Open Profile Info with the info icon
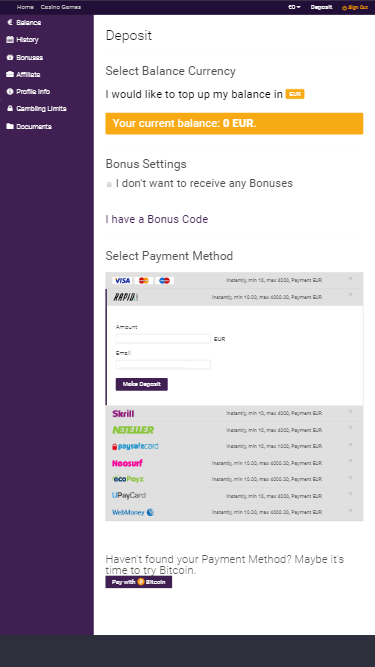The image size is (375, 667). pos(28,91)
